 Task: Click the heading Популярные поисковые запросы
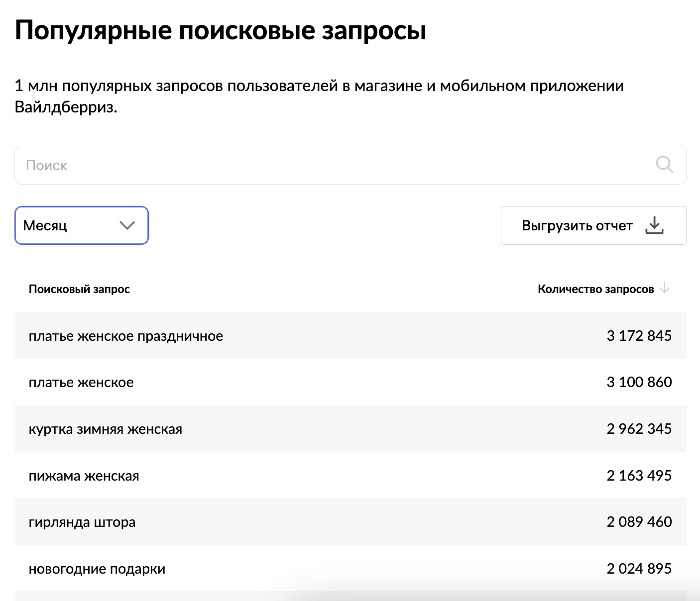point(221,31)
